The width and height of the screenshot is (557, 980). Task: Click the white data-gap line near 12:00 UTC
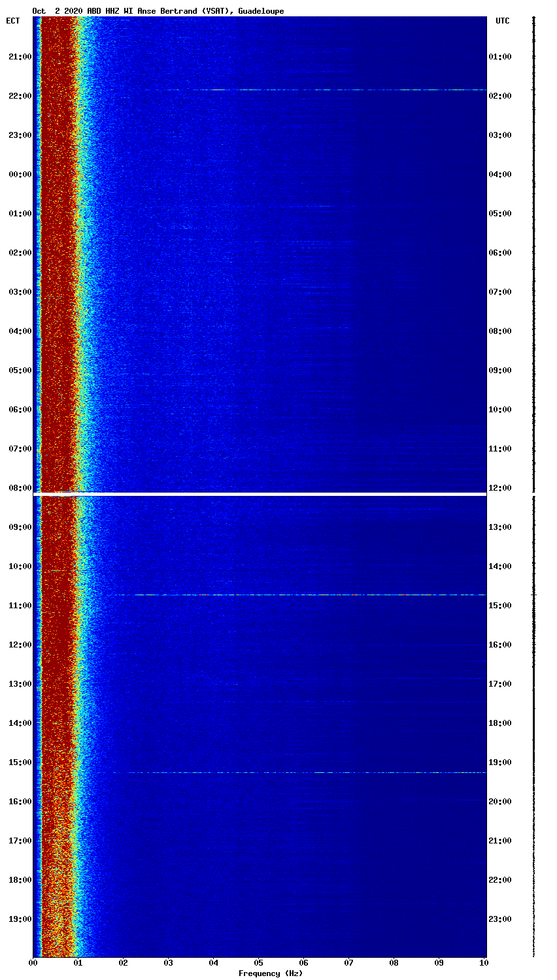[260, 494]
